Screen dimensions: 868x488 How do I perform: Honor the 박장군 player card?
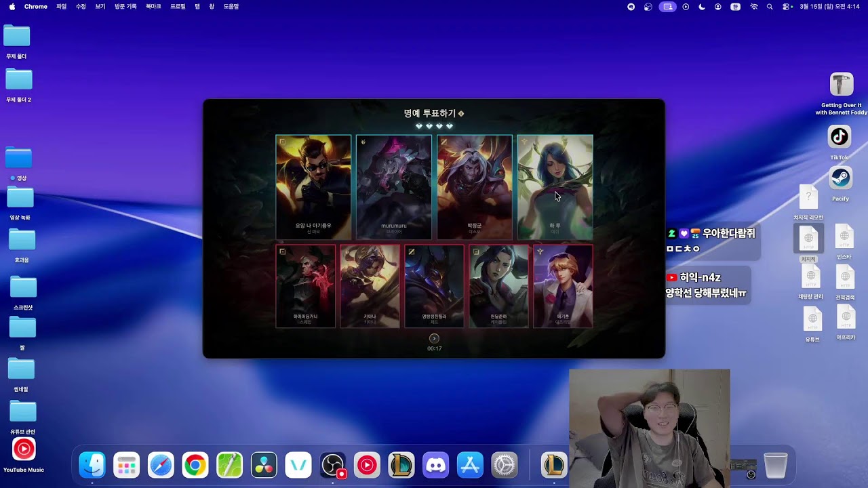coord(475,187)
